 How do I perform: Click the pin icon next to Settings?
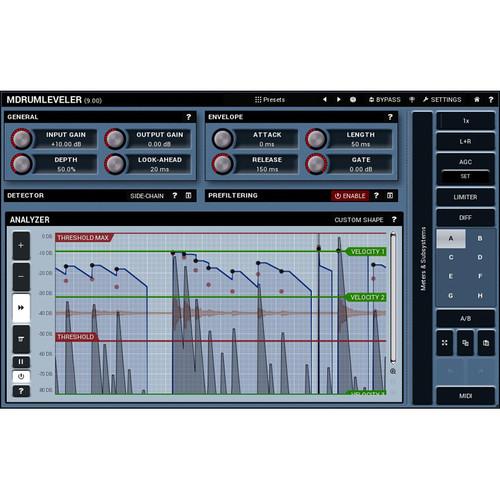pyautogui.click(x=412, y=100)
